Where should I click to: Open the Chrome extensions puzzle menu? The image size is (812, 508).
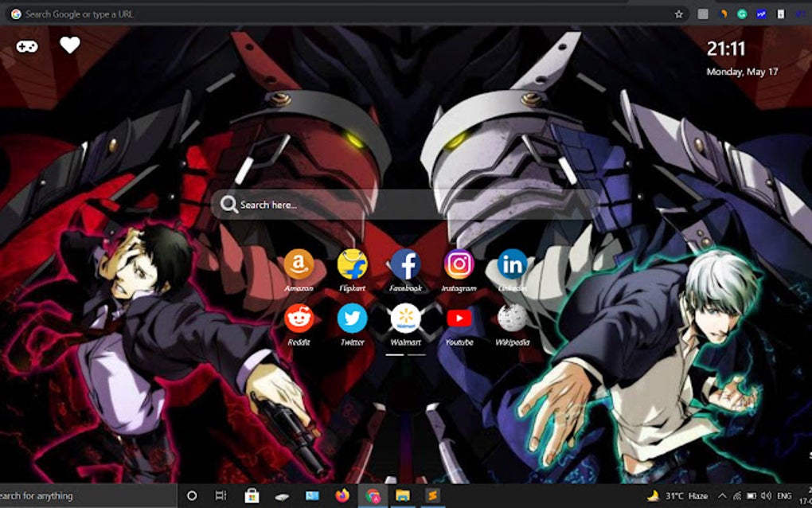[x=702, y=14]
